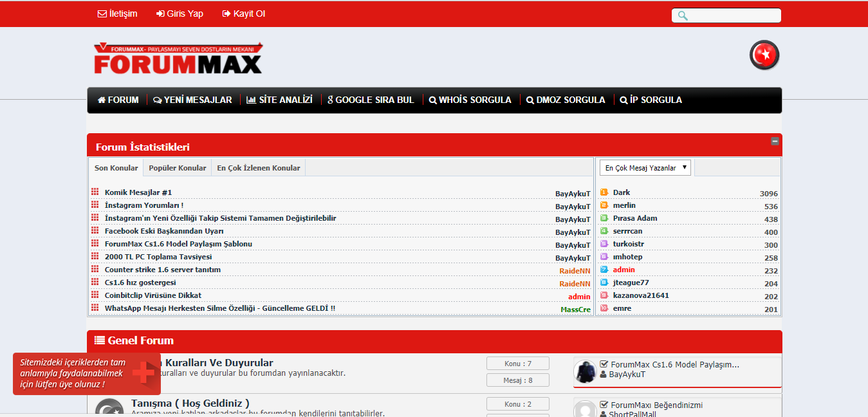The height and width of the screenshot is (417, 868).
Task: Open the Tanışma ( Hoş Geldiniz ) forum
Action: [x=190, y=403]
